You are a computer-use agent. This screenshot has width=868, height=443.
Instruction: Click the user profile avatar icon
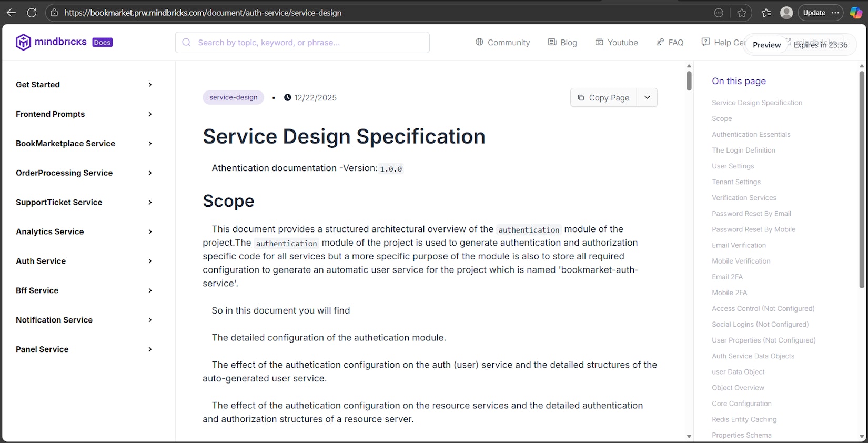tap(786, 13)
